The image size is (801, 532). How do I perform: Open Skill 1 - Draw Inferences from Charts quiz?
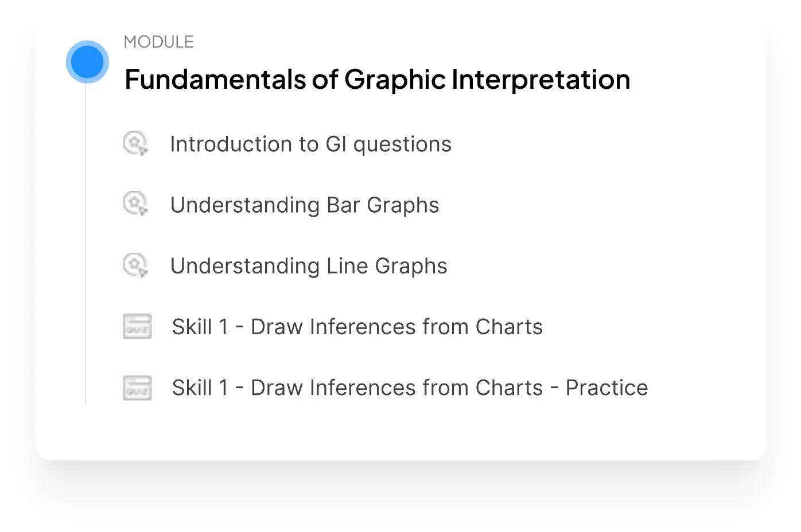(x=357, y=327)
